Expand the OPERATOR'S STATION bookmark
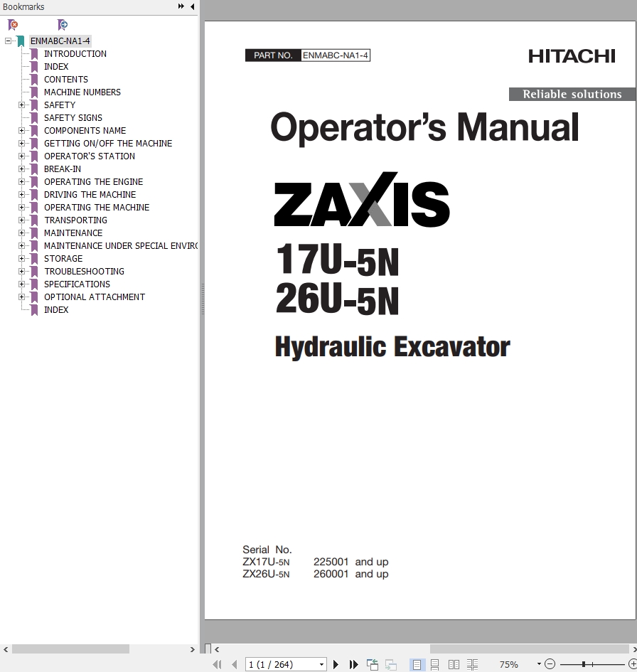637x672 pixels. click(21, 156)
